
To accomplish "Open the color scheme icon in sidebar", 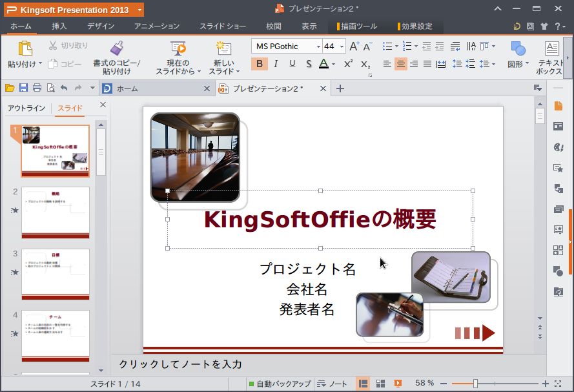I will [559, 147].
